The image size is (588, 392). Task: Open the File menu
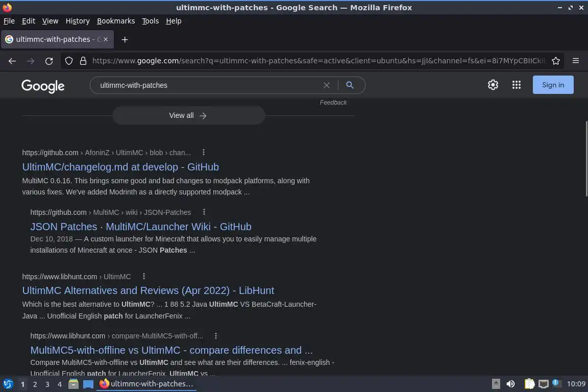pos(9,21)
